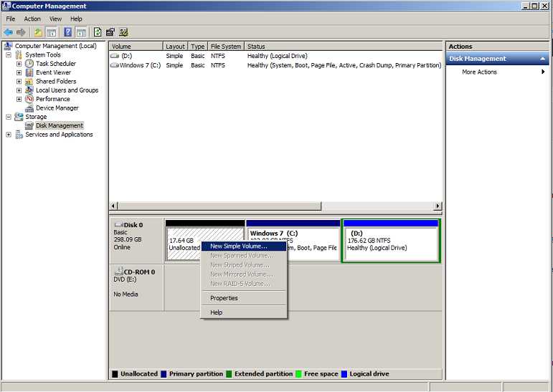Click the Volume column header
Viewport: 553px width, 392px height.
(136, 47)
